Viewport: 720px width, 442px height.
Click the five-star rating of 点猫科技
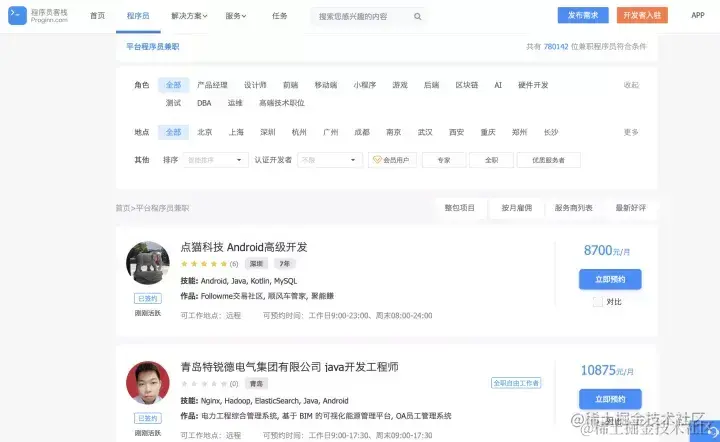click(204, 263)
